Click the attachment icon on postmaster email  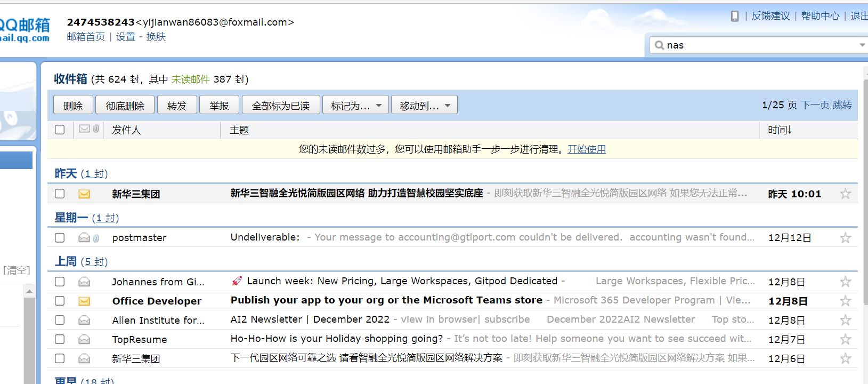[96, 238]
